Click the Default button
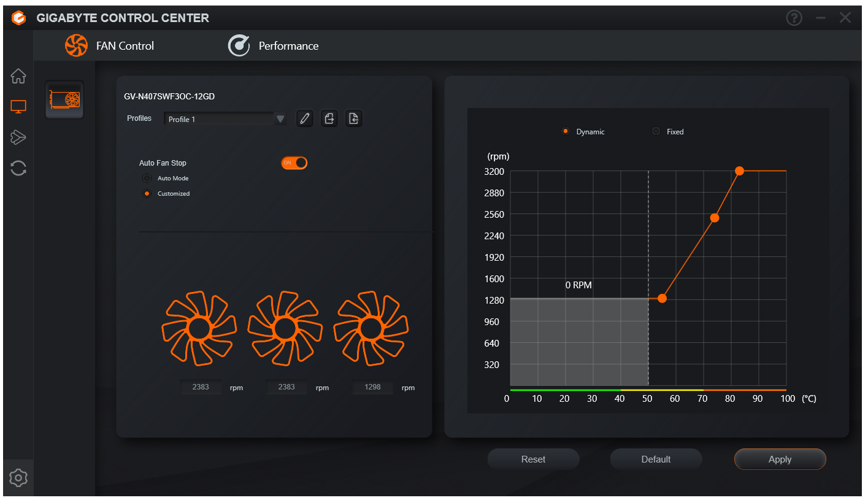The width and height of the screenshot is (868, 503). pos(656,459)
